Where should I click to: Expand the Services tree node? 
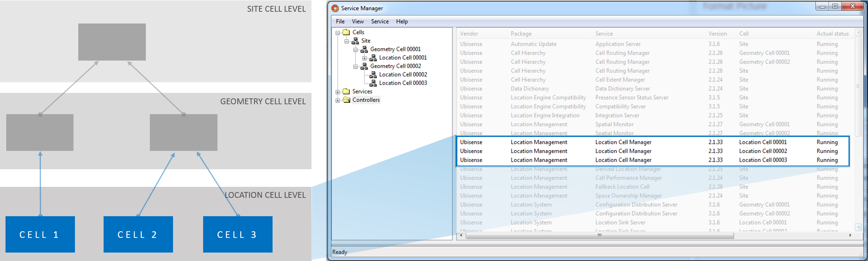(338, 92)
